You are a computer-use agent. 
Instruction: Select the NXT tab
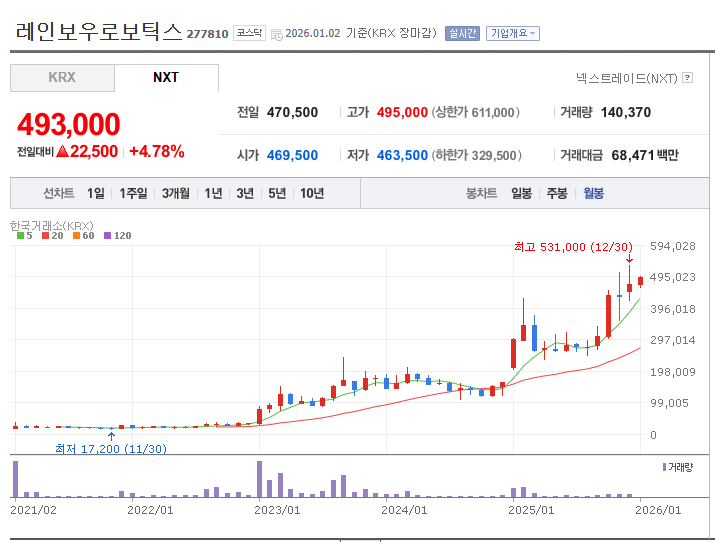coord(166,77)
